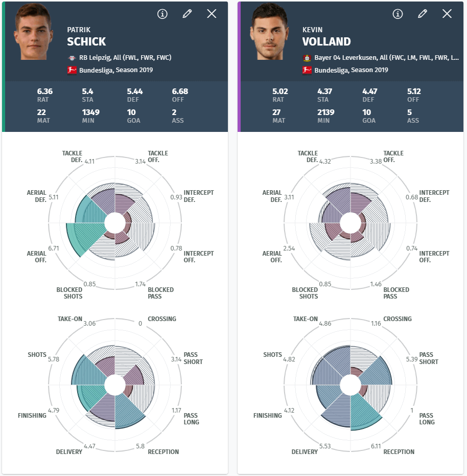Click Bundesliga logo on Volland card
Screen dimensions: 467x476
point(307,70)
